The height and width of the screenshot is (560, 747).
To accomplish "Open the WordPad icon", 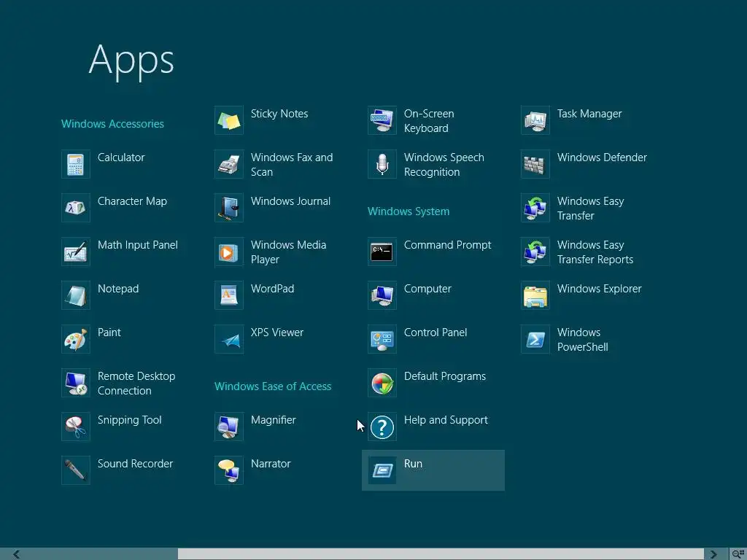I will tap(229, 296).
